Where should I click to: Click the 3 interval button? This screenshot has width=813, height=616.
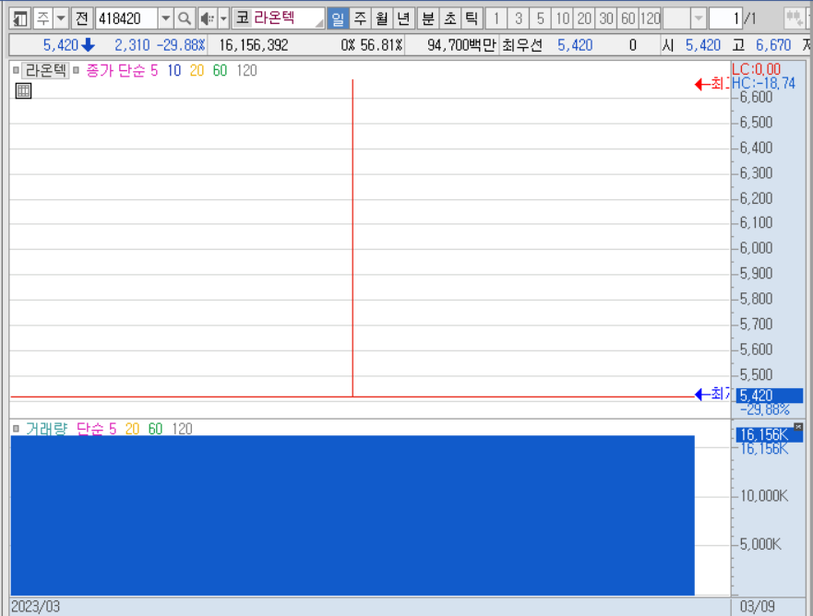click(518, 19)
